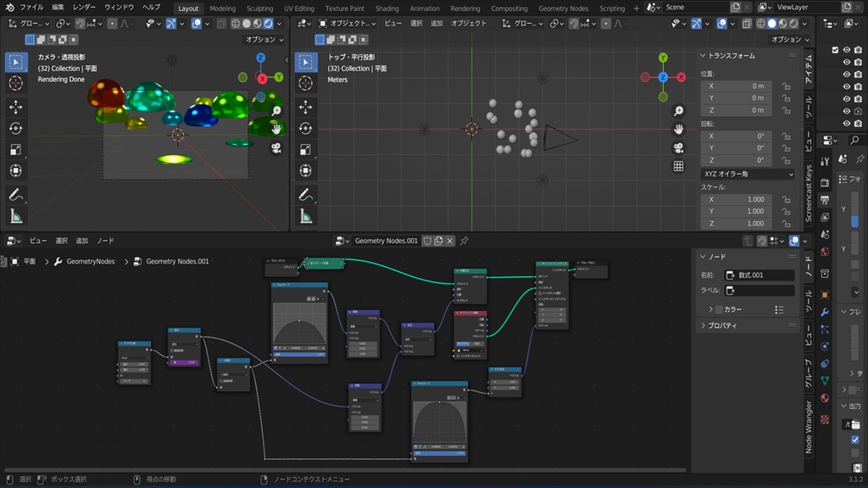
Task: Click the zoom magnifier in camera viewport
Action: (276, 110)
